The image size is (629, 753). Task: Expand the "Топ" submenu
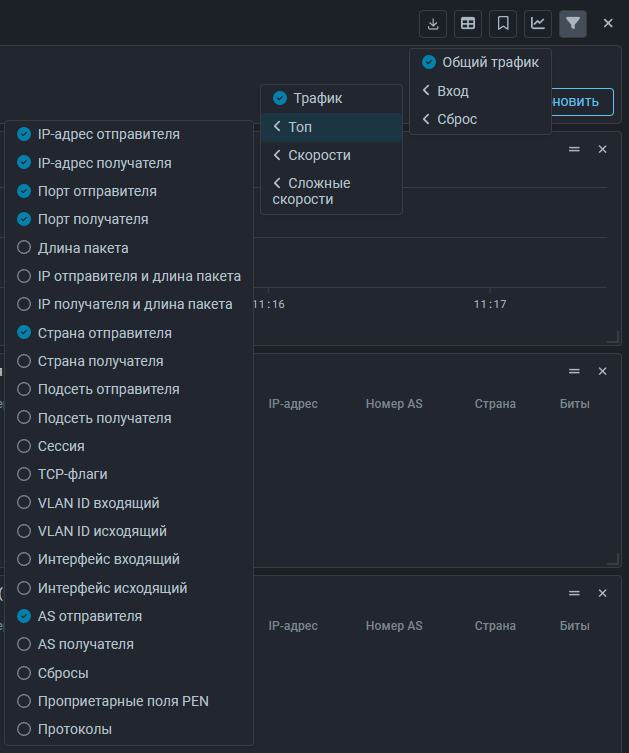(x=300, y=128)
